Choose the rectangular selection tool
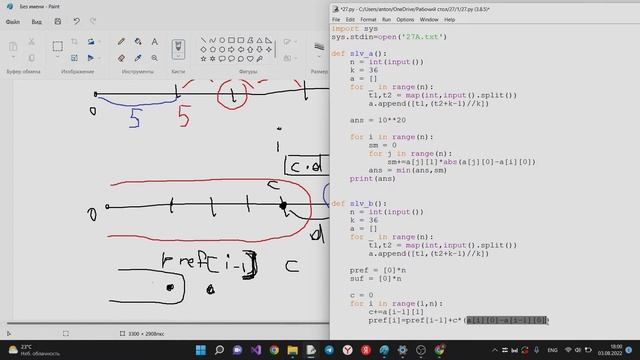The height and width of the screenshot is (360, 640). click(58, 46)
